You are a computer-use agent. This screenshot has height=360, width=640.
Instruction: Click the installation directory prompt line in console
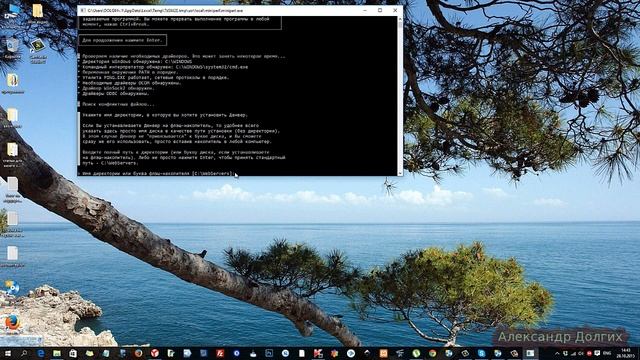pos(158,173)
